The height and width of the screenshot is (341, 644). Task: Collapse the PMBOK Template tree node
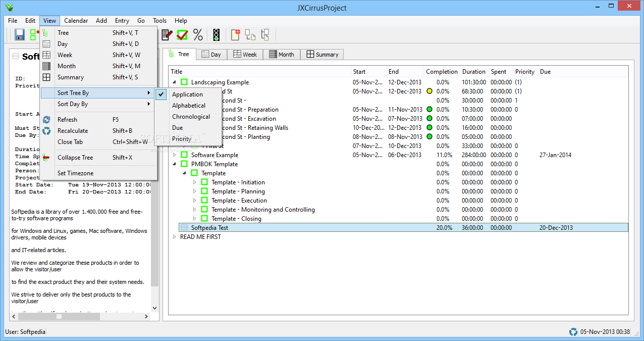pos(175,164)
